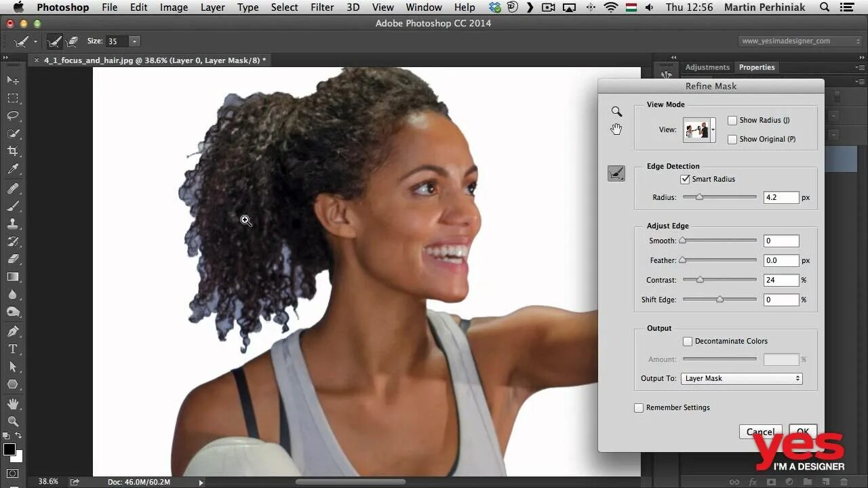Screen dimensions: 868x488
Task: Check Decontaminate Colors option
Action: point(688,341)
